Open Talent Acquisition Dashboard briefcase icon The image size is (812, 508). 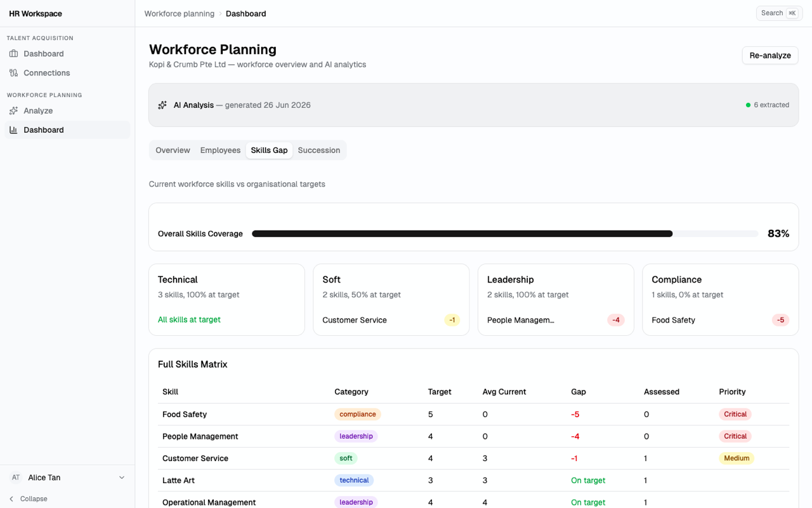13,54
